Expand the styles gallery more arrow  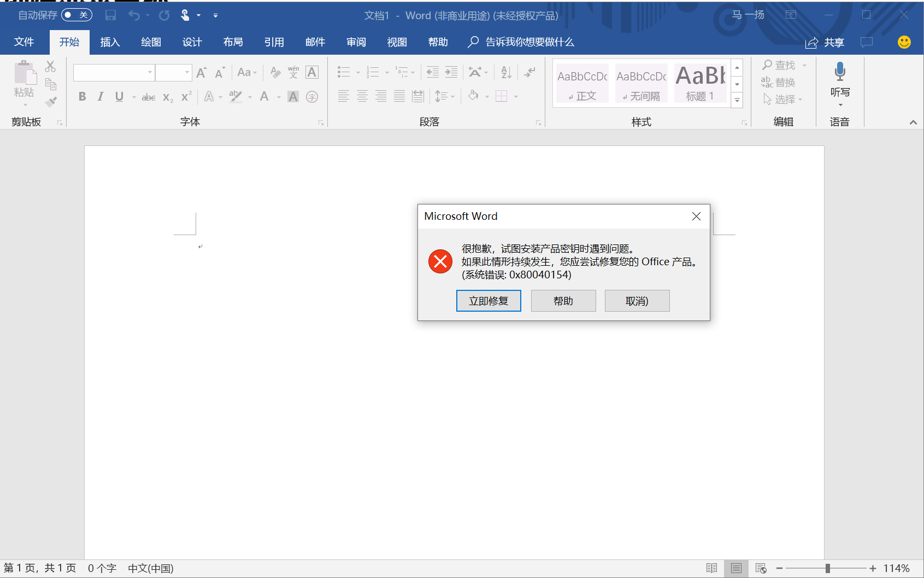pos(737,100)
